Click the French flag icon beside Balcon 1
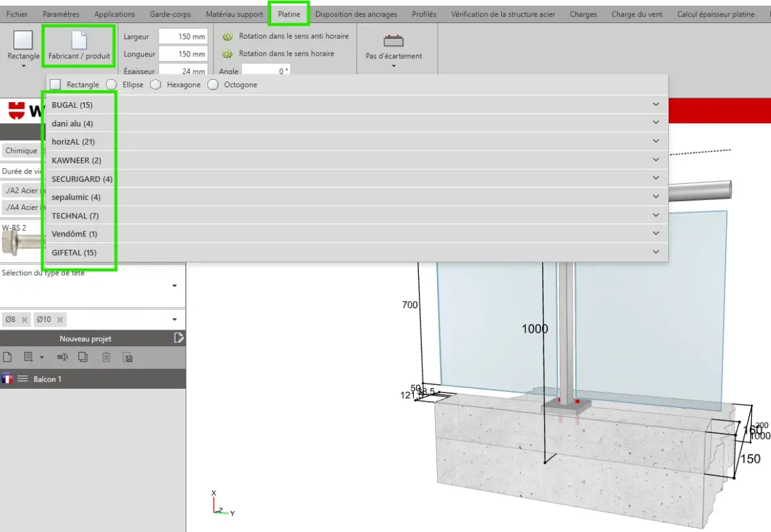This screenshot has width=771, height=532. (x=8, y=379)
